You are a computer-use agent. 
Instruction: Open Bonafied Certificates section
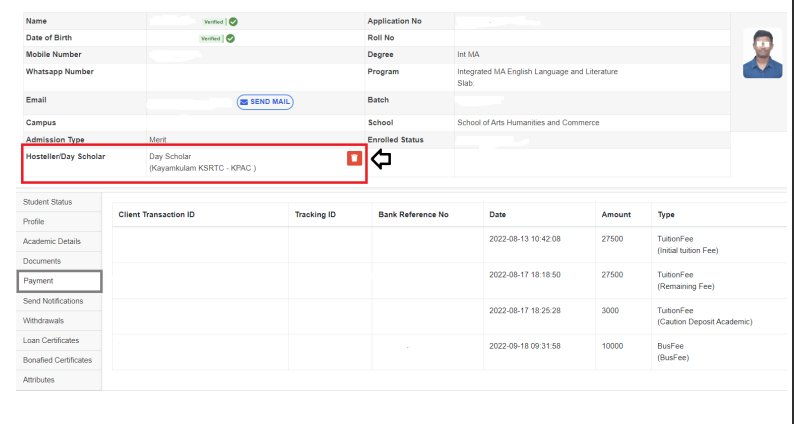[x=57, y=360]
